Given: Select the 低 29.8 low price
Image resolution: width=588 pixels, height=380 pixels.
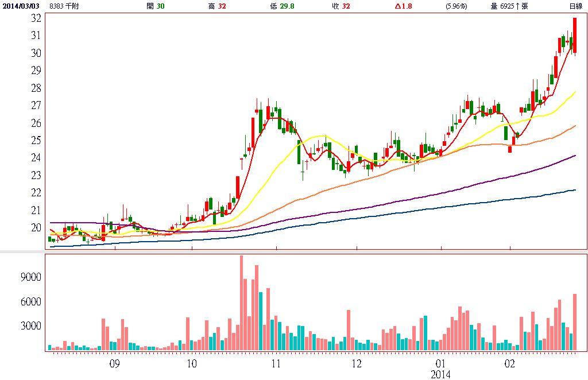Looking at the screenshot, I should pos(282,6).
